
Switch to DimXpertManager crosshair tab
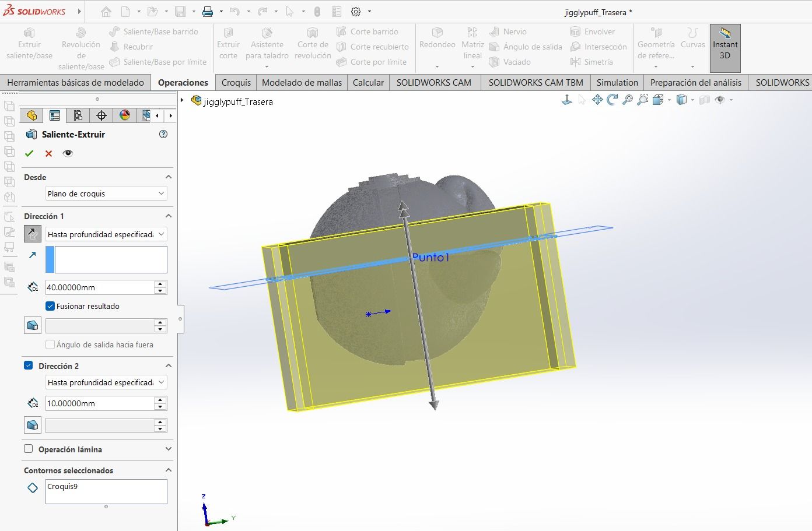(101, 115)
